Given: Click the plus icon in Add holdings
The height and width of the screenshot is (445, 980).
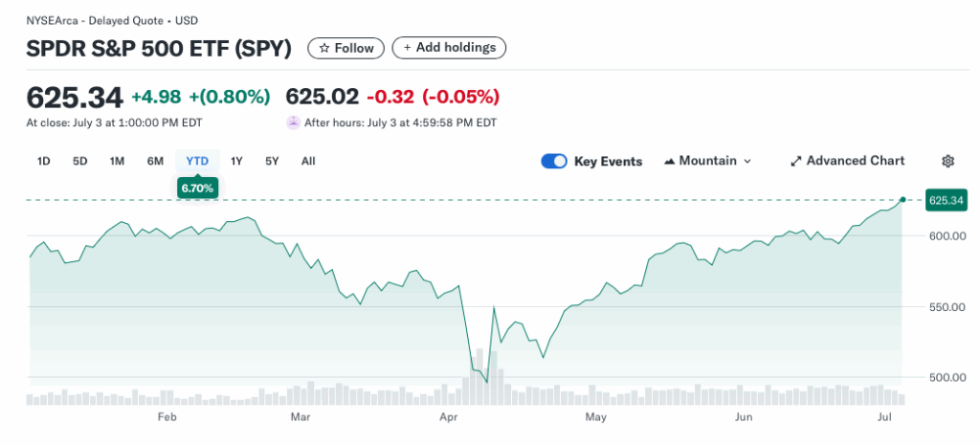Looking at the screenshot, I should coord(408,48).
